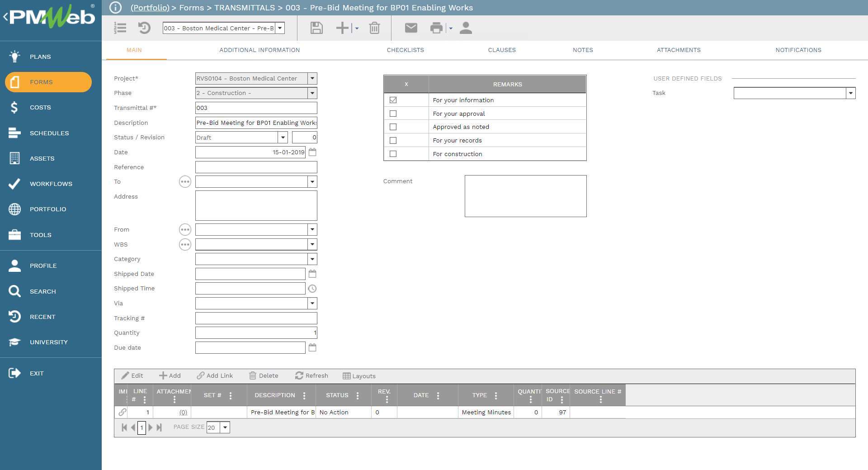Click the link icon in grid row 1
Screen dimensions: 868x470
click(x=122, y=412)
